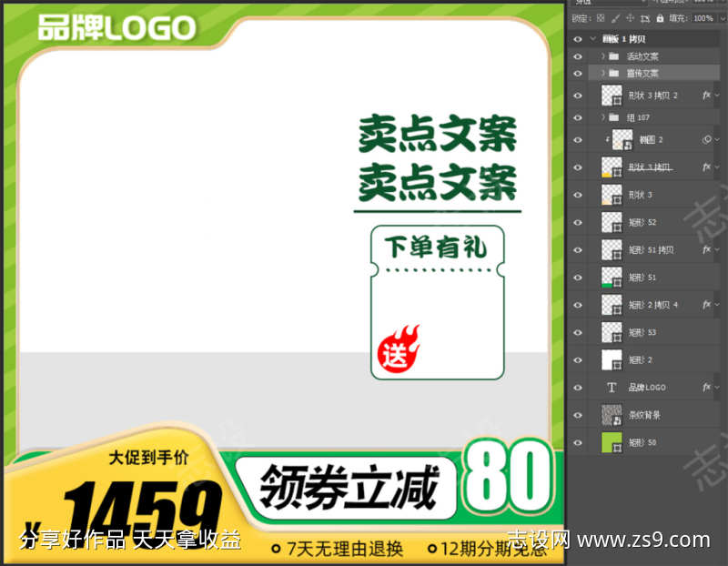Click the 矩形 51 layer thumbnail

tap(612, 277)
